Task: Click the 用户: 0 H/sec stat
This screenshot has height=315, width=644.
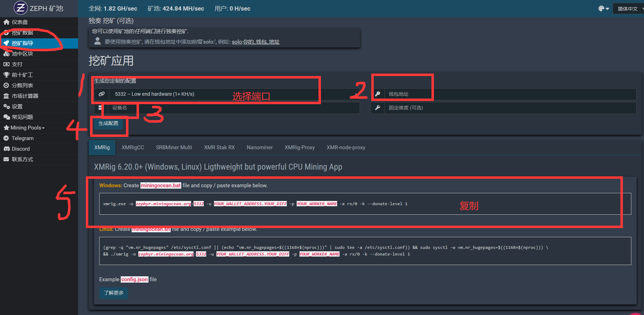Action: pos(233,8)
